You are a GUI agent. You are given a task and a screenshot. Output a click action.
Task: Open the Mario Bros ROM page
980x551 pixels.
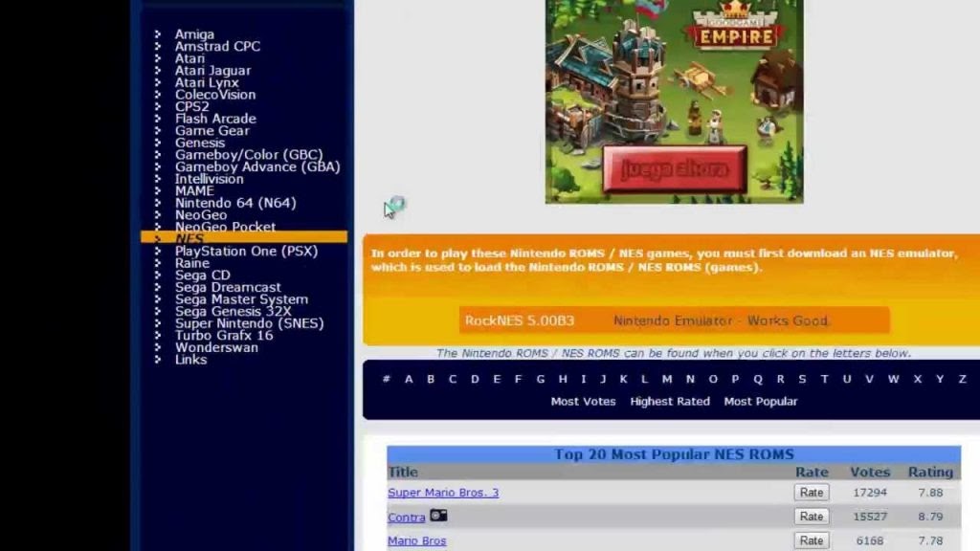coord(417,541)
